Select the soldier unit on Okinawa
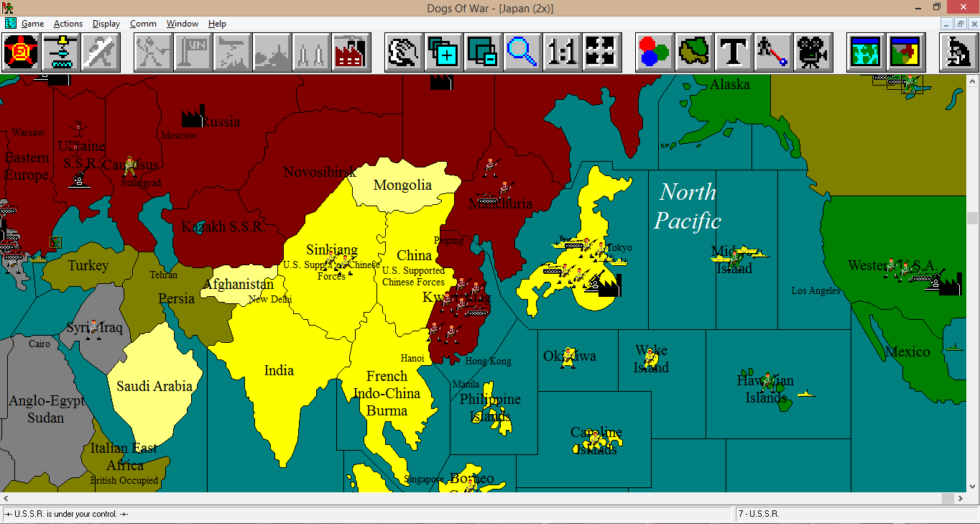Screen dimensions: 980x524 click(569, 357)
